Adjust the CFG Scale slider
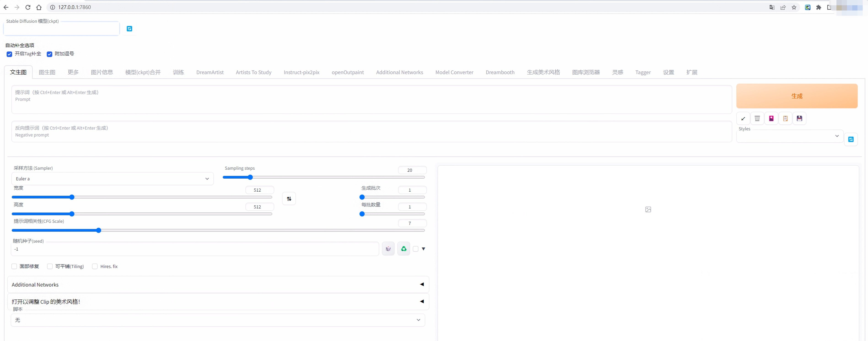Viewport: 868px width, 341px height. click(218, 231)
